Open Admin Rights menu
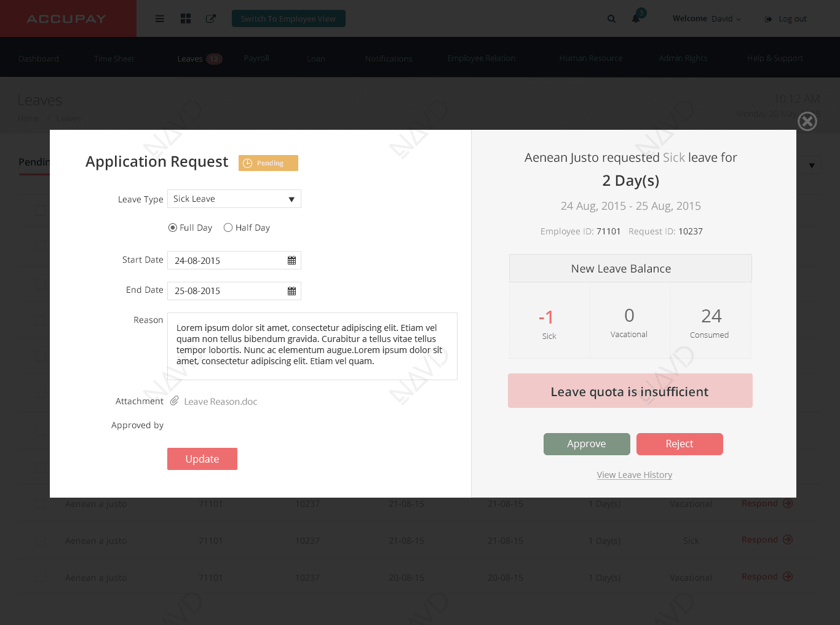The height and width of the screenshot is (625, 840). 683,58
